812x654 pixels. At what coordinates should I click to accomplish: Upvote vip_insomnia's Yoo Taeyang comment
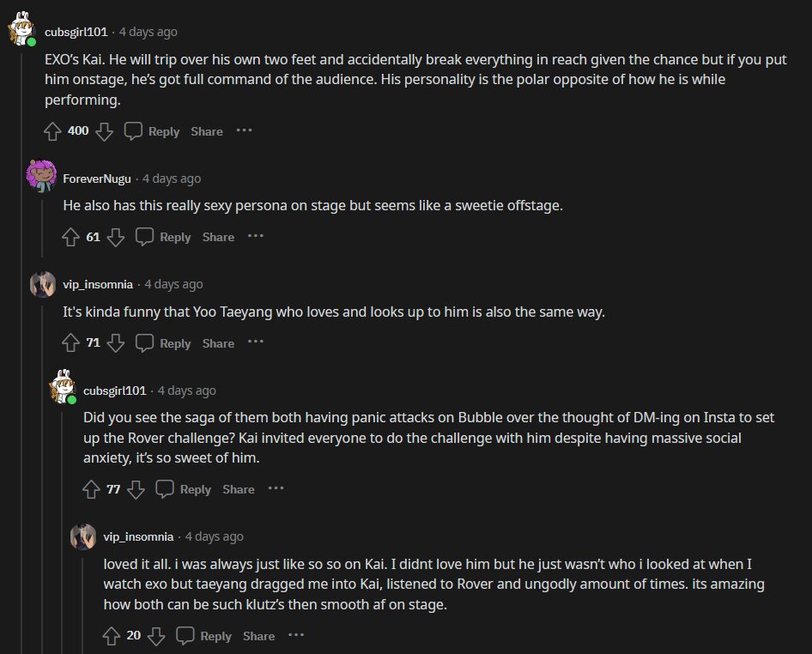[x=71, y=343]
